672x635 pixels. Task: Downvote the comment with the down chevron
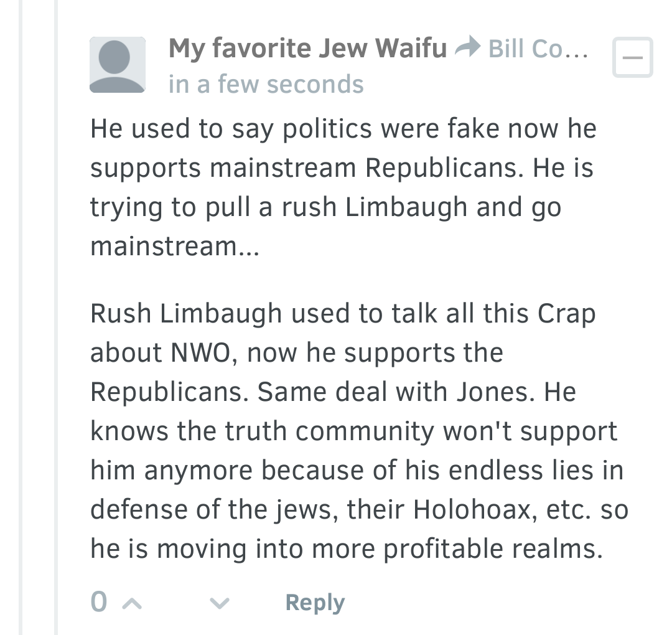coord(220,603)
